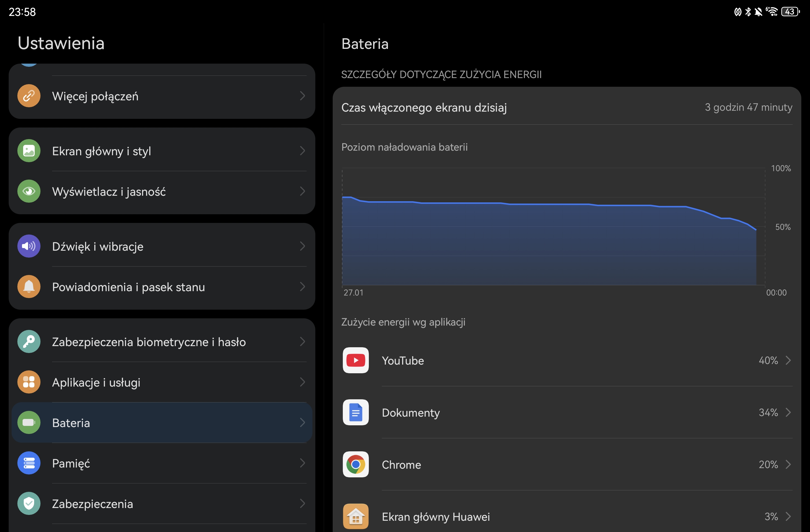This screenshot has height=532, width=810.
Task: Tap the YouTube app icon
Action: pos(355,360)
